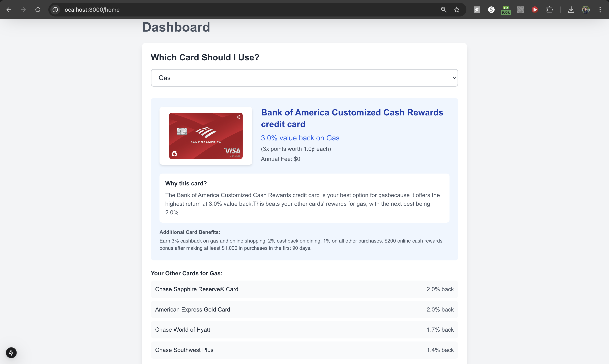Open the Gas category dropdown
The image size is (609, 364).
pyautogui.click(x=304, y=78)
